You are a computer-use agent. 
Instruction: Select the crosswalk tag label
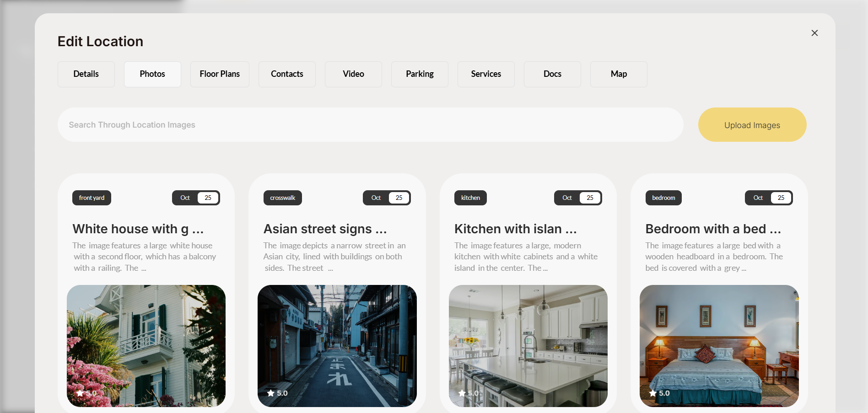click(x=282, y=198)
